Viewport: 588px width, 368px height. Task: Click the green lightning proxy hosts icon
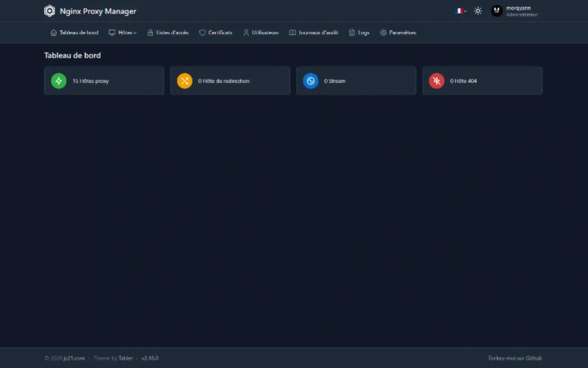59,81
